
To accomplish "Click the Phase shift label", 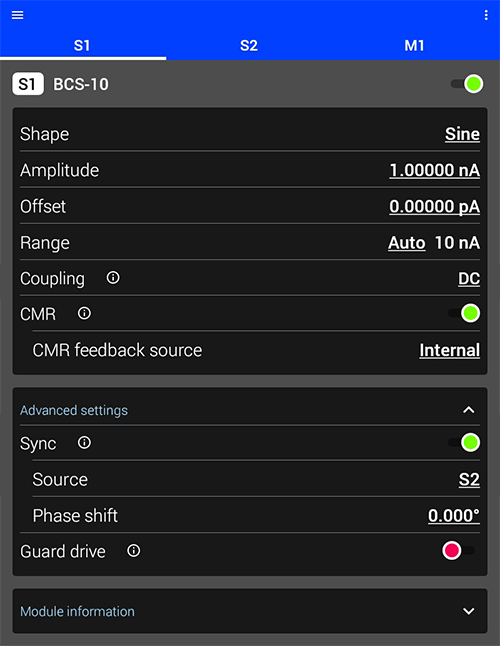I will 75,516.
